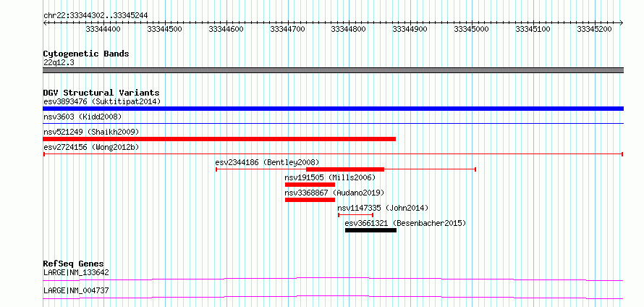Click the chr22:33344302..33345244 region label
The image size is (644, 307).
tap(96, 15)
